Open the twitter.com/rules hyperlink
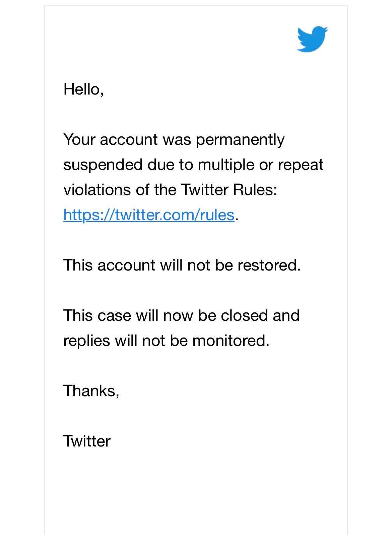This screenshot has height=535, width=392. [149, 215]
